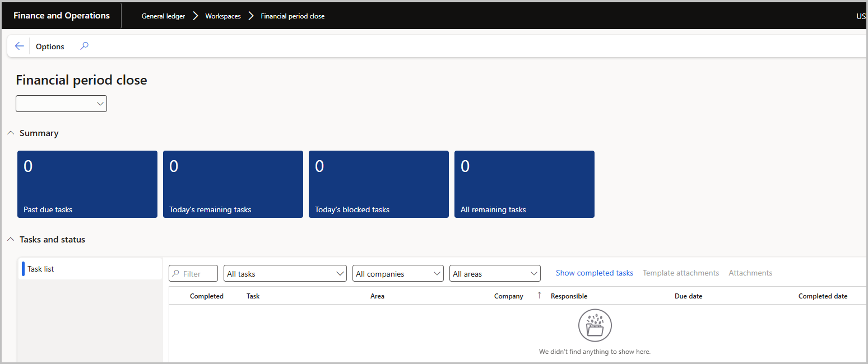Open the Options menu
The image size is (868, 364).
point(50,46)
